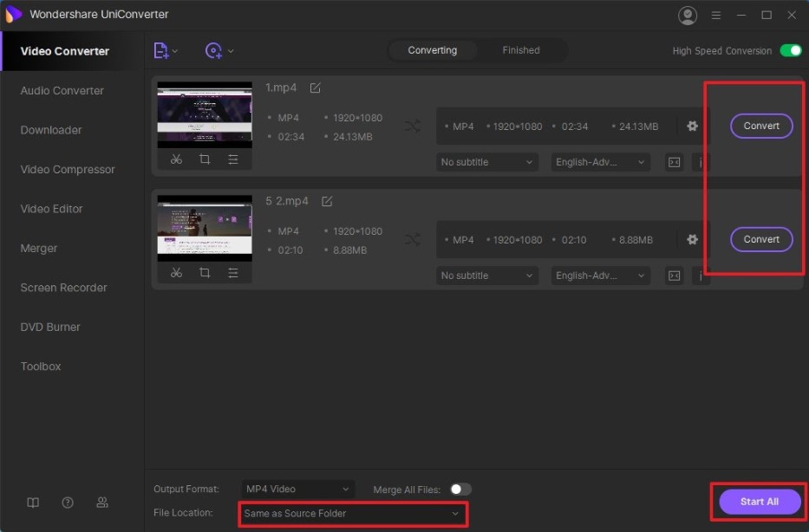
Task: Rename 5 2.mp4 with the edit icon
Action: (327, 201)
